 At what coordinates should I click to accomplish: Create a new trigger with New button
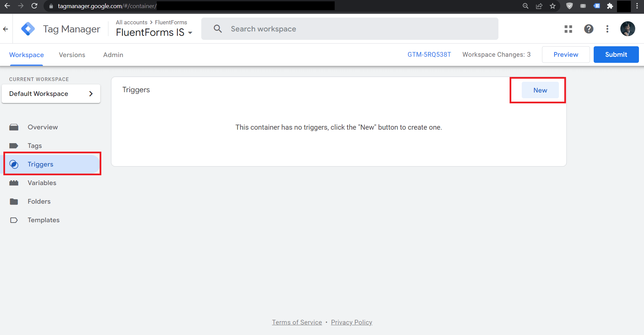pyautogui.click(x=540, y=90)
